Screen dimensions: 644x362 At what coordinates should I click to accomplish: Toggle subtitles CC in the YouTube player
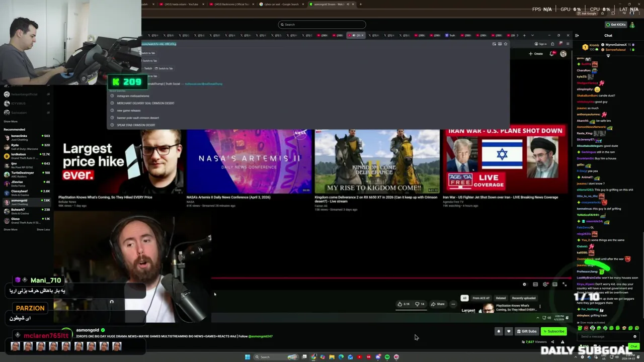coord(535,285)
